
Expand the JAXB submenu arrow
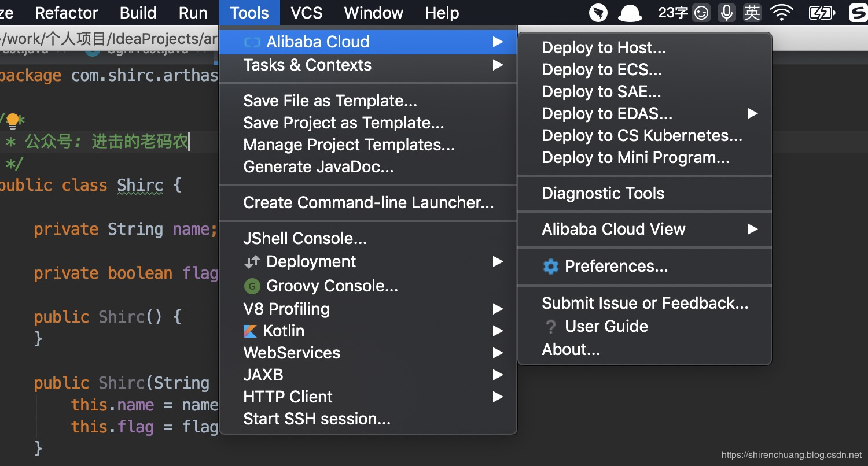tap(498, 375)
